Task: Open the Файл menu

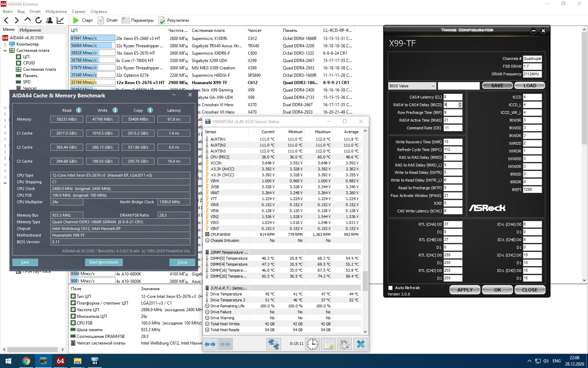Action: [7, 12]
